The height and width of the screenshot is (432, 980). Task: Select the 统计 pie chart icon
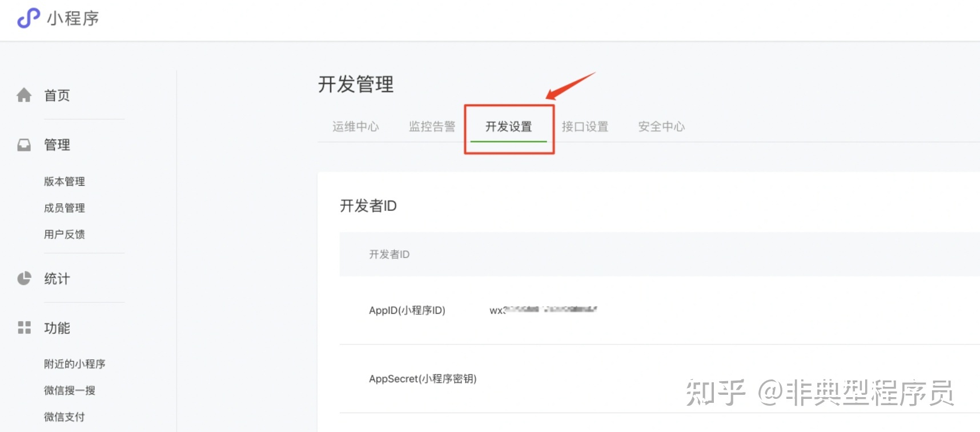click(x=24, y=278)
